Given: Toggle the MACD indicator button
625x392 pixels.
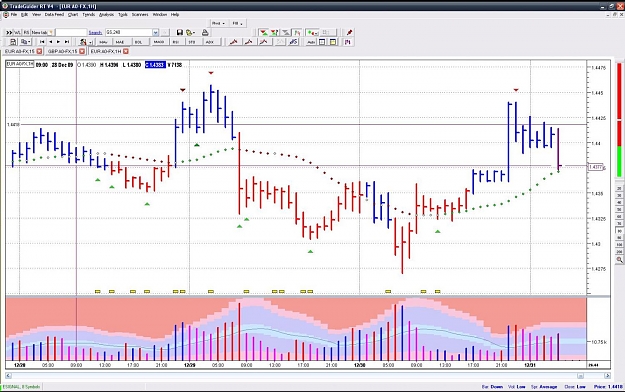Looking at the screenshot, I should click(159, 42).
